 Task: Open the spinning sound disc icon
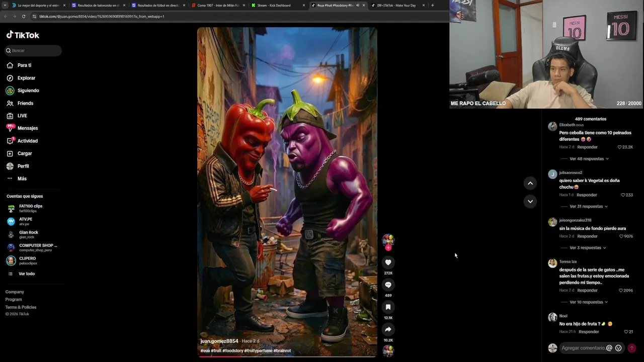[x=388, y=351]
